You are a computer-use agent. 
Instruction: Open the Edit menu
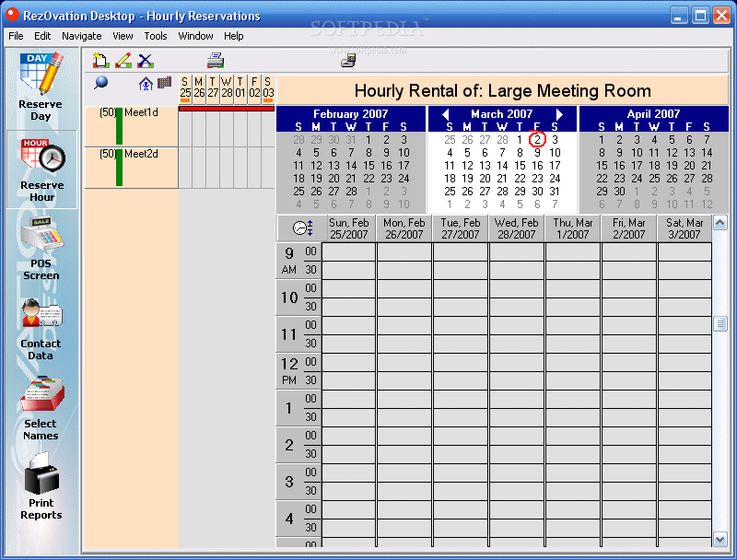pyautogui.click(x=42, y=36)
